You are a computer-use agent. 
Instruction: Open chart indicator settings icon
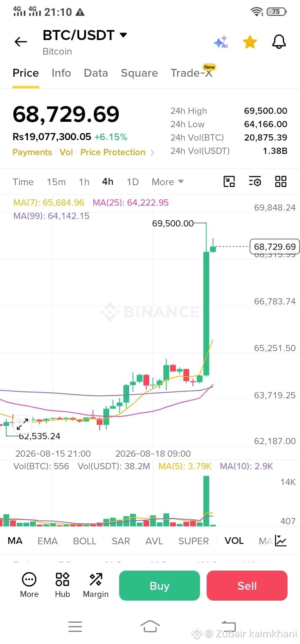tap(255, 181)
